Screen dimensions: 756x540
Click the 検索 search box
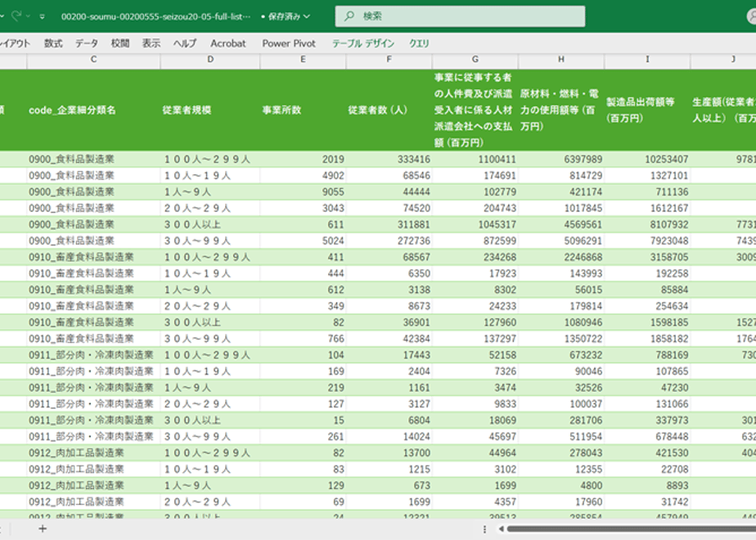(460, 16)
